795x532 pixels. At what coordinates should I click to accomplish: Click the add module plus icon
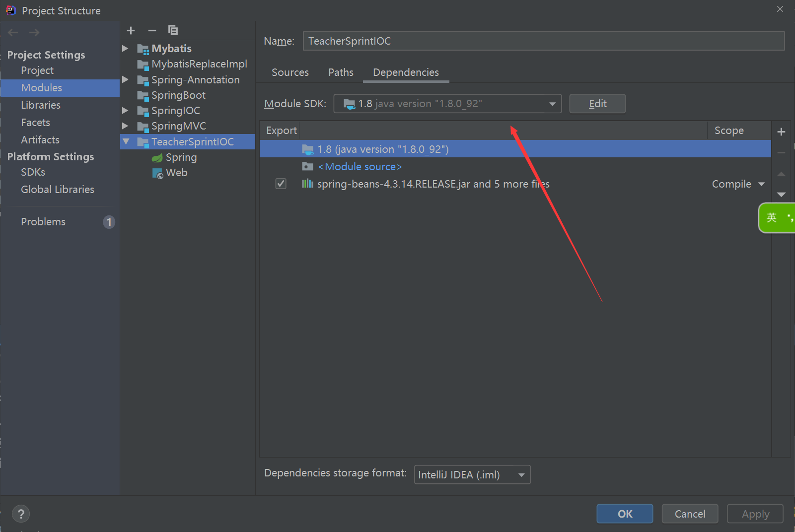pyautogui.click(x=131, y=31)
